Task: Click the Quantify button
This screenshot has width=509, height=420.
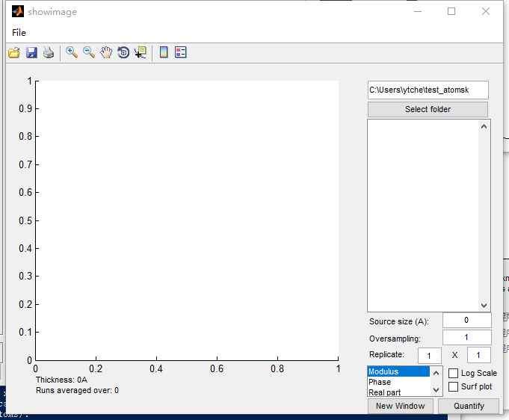Action: 468,406
